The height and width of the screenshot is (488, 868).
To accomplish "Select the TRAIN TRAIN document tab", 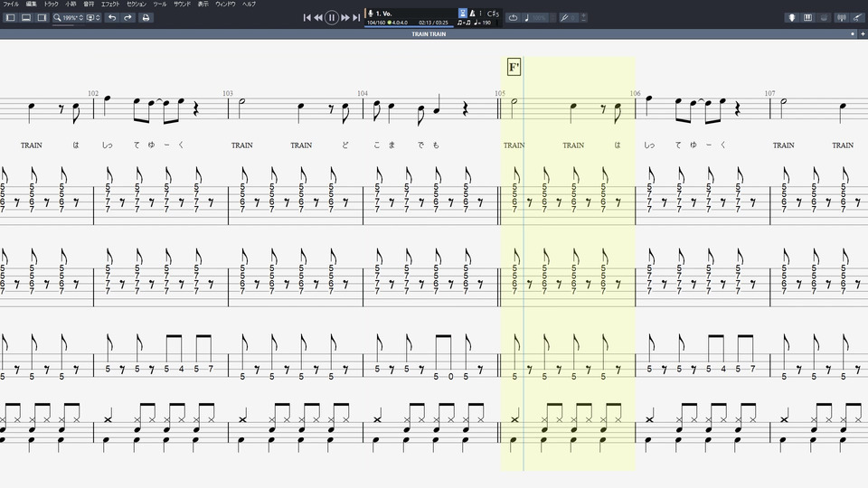I will pyautogui.click(x=429, y=34).
